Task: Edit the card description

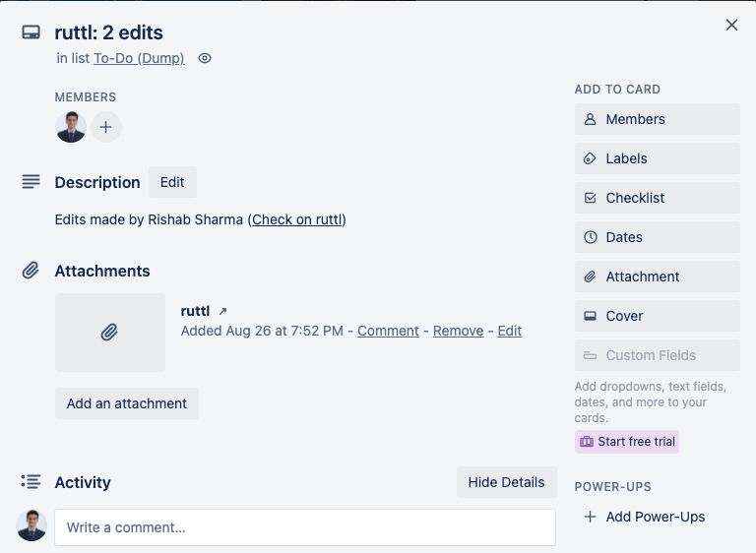Action: coord(172,182)
